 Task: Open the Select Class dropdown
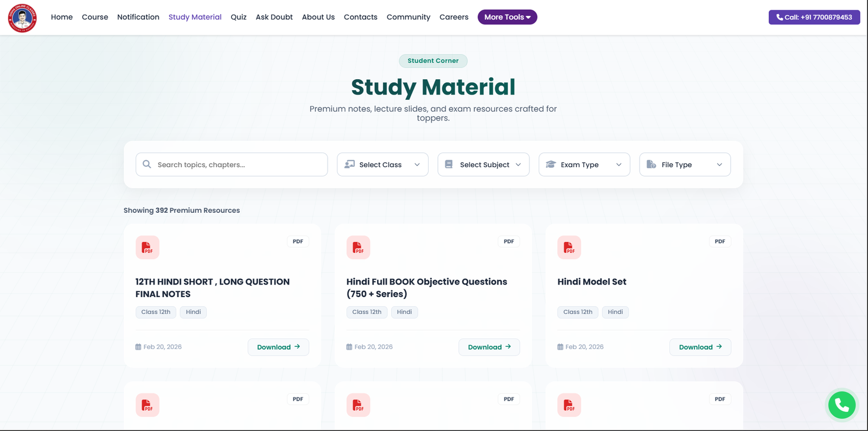pyautogui.click(x=382, y=164)
